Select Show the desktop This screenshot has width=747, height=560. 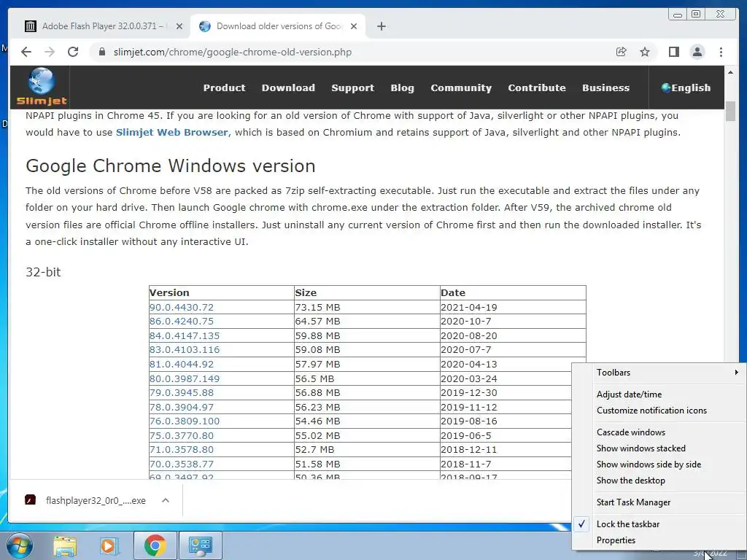point(659,481)
